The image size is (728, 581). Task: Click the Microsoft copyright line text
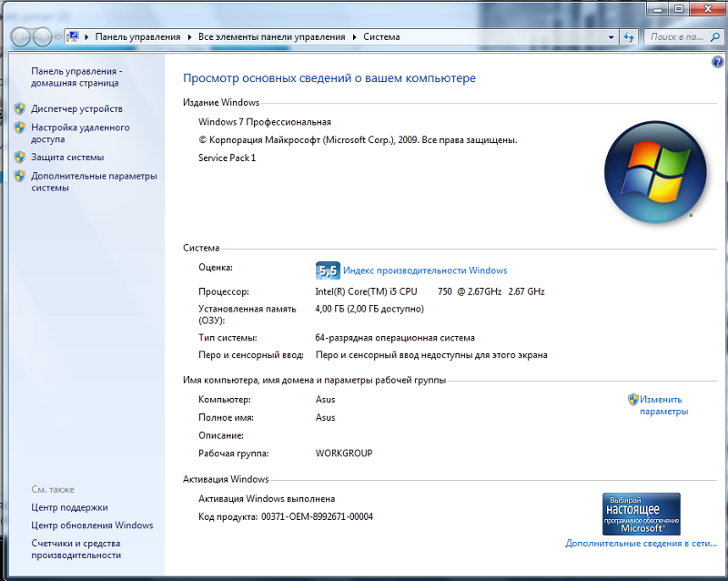(x=358, y=140)
